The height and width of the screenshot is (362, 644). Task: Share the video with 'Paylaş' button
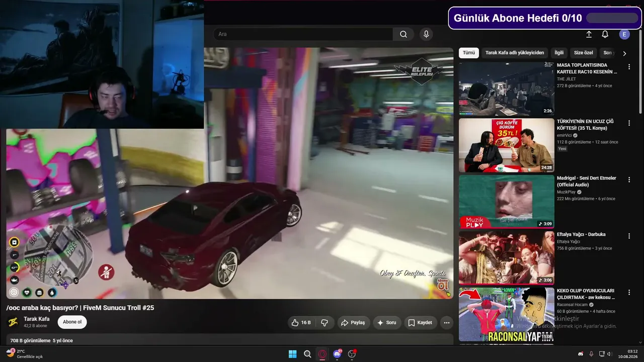(354, 323)
